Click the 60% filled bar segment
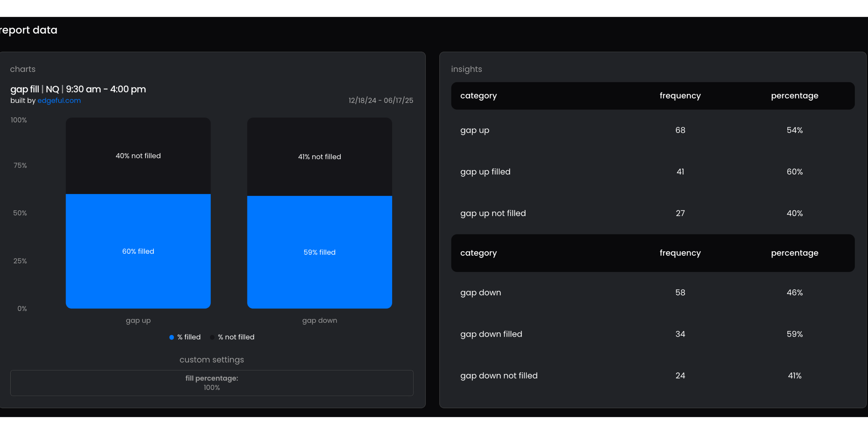 coord(138,251)
